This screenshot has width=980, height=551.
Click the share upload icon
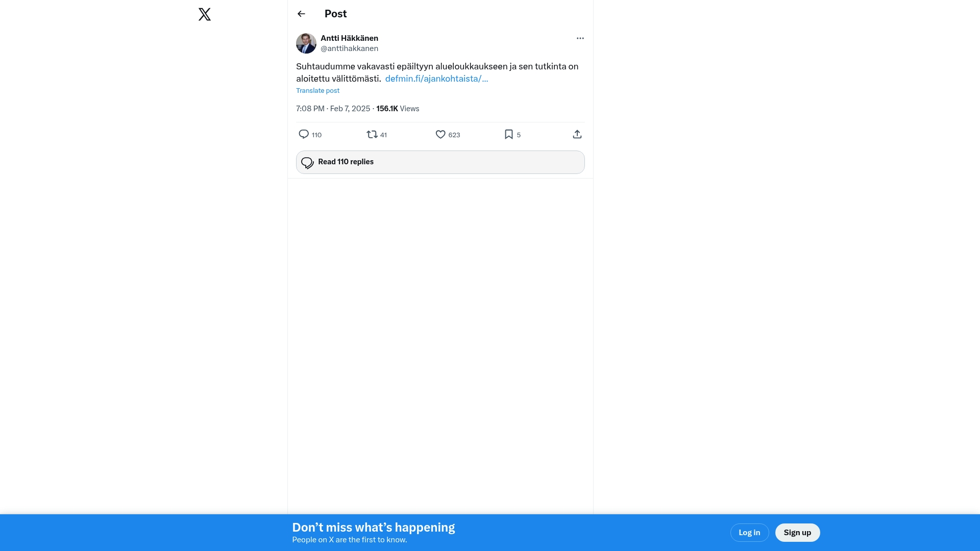click(x=577, y=134)
